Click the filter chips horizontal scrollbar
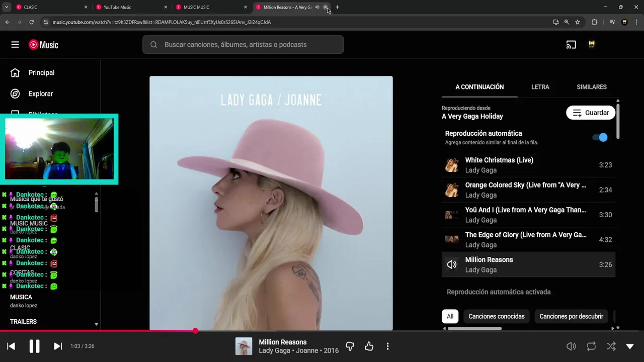Screen dimensions: 644x362 pos(474,328)
